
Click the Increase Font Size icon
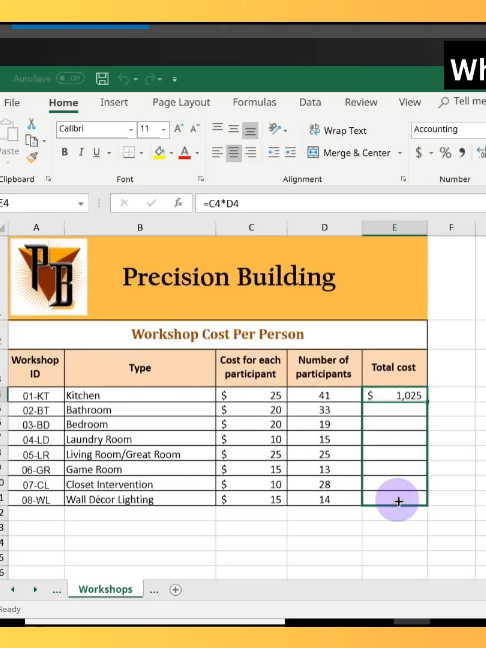(x=179, y=129)
